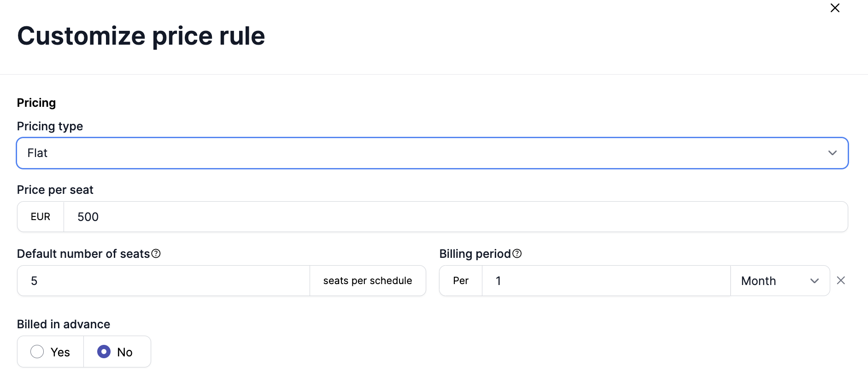Screen dimensions: 868x384
Task: Click the EUR currency prefix
Action: tap(41, 217)
